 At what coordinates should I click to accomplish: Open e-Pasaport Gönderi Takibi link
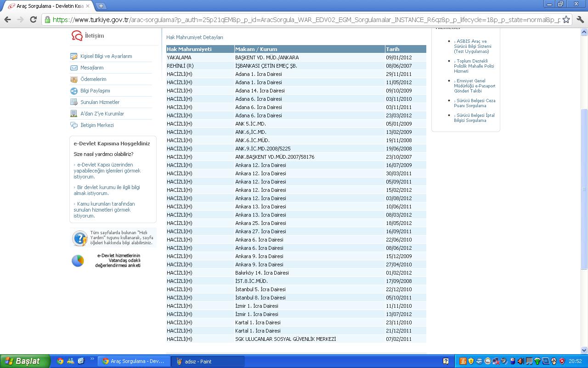tap(475, 86)
